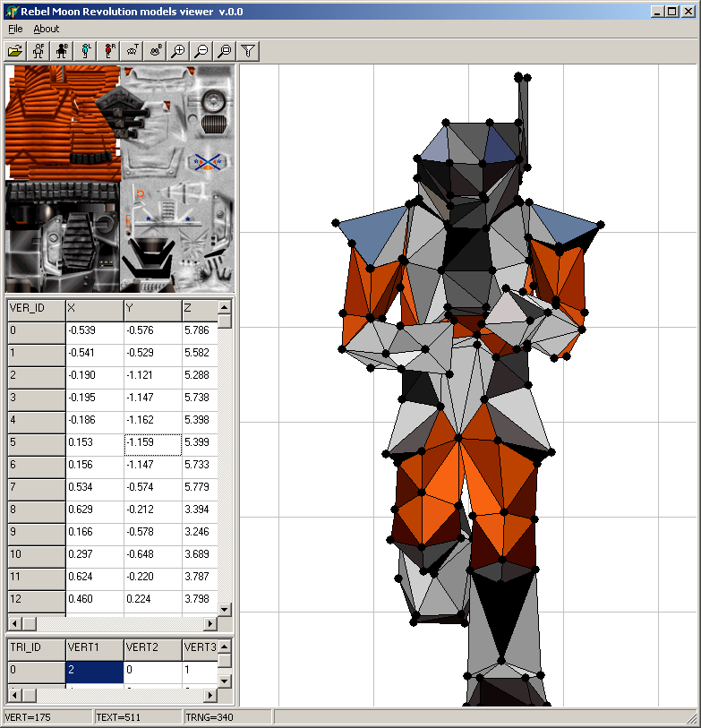Click the vertex table vertical scroll thumb

(225, 321)
